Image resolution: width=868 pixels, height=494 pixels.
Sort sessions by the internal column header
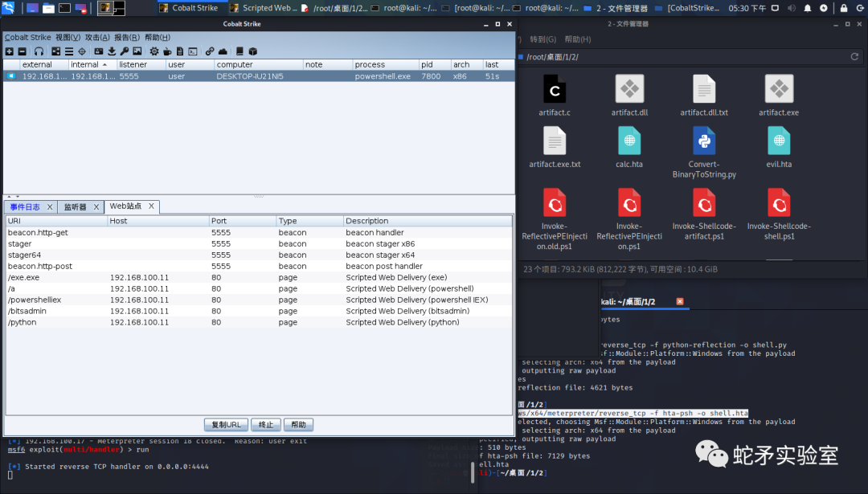(92, 65)
